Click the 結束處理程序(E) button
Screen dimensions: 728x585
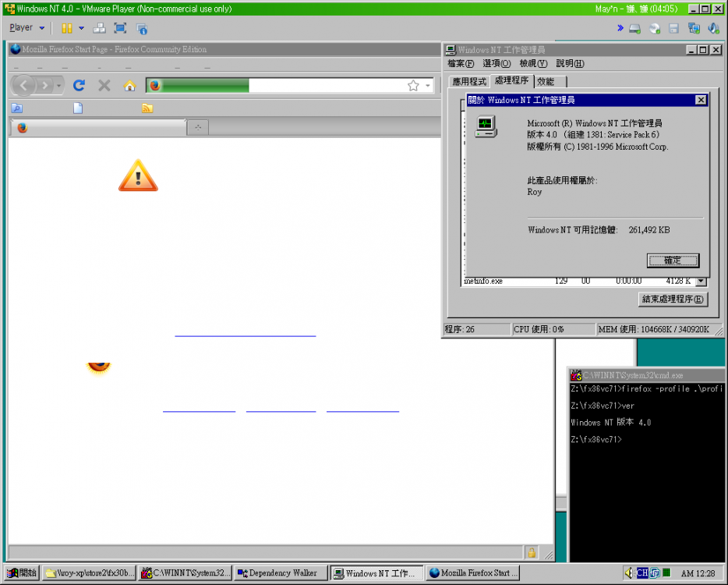coord(673,300)
